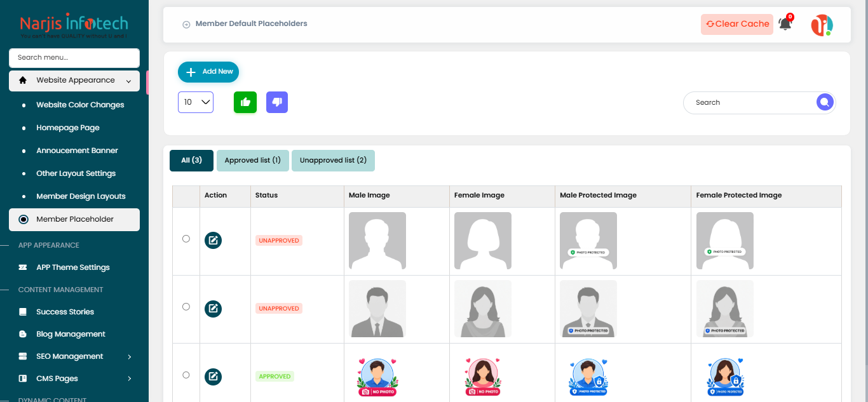Click the Search menu input field

coord(74,58)
